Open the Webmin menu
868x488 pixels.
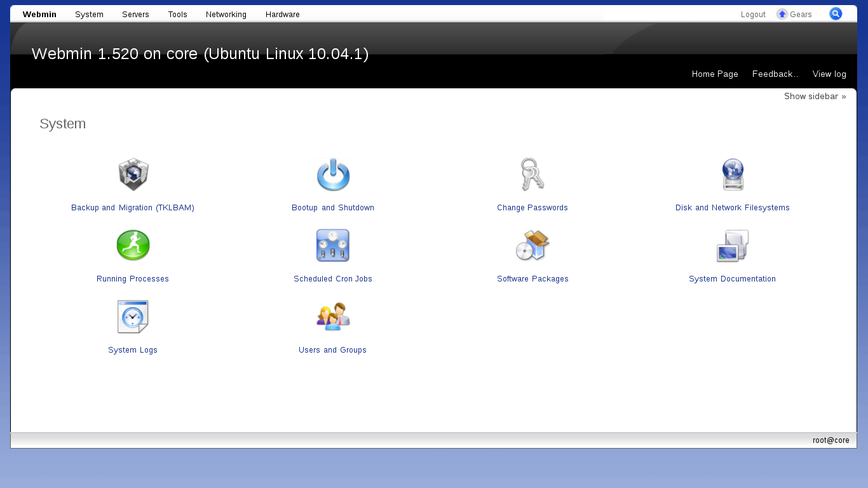click(39, 15)
